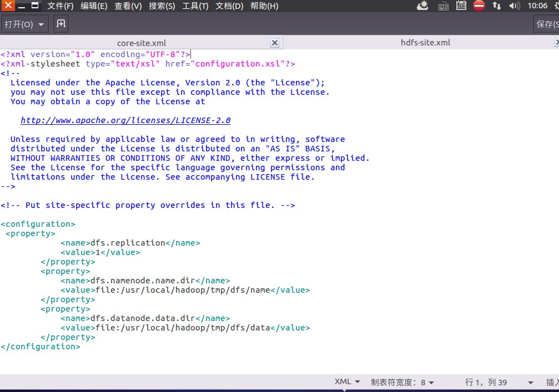Click the tmp/dfs/name value line

click(x=185, y=290)
